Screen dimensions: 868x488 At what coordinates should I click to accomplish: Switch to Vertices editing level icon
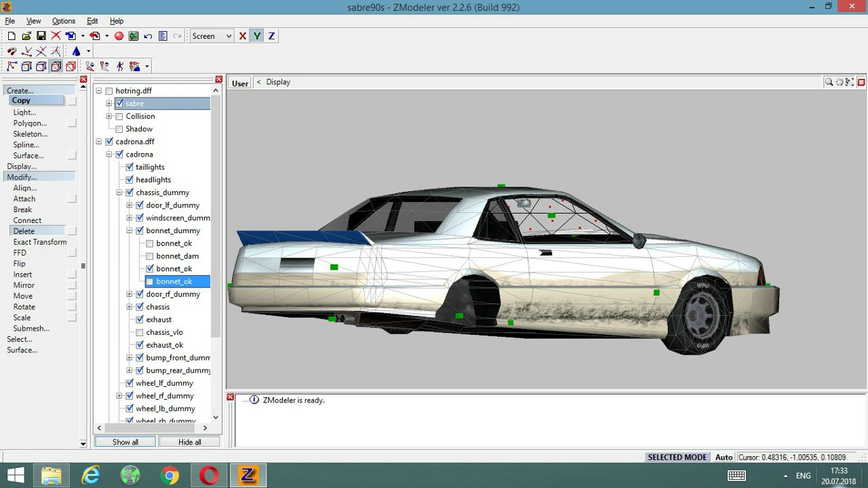12,66
